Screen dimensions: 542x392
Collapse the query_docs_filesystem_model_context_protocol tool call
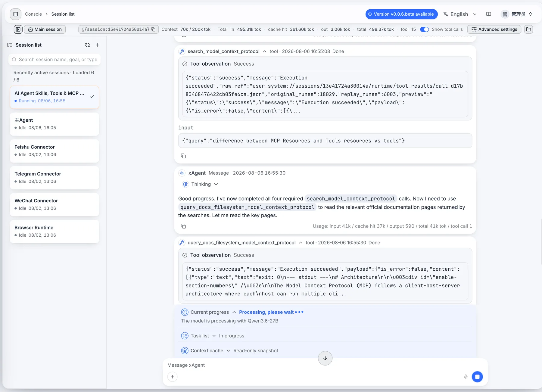[301, 243]
